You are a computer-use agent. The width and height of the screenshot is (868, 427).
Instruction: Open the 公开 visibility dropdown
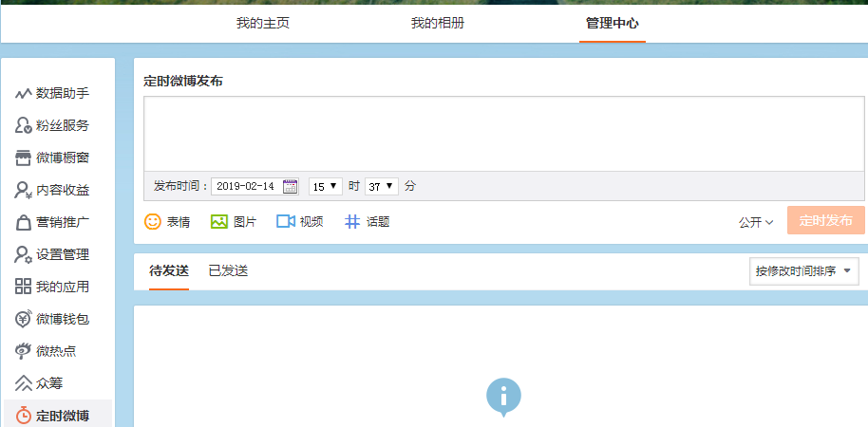click(756, 222)
